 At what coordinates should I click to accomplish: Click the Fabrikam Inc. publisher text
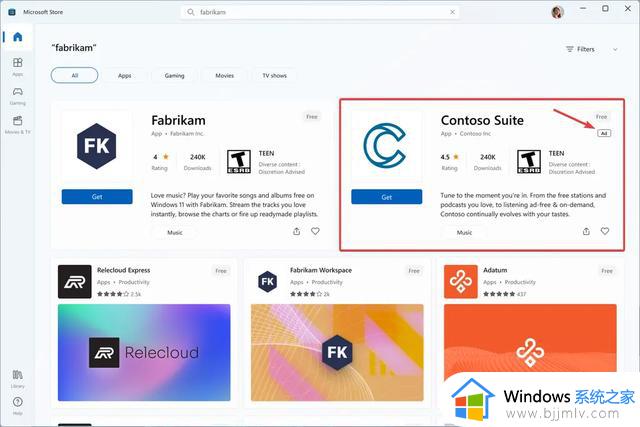point(187,134)
